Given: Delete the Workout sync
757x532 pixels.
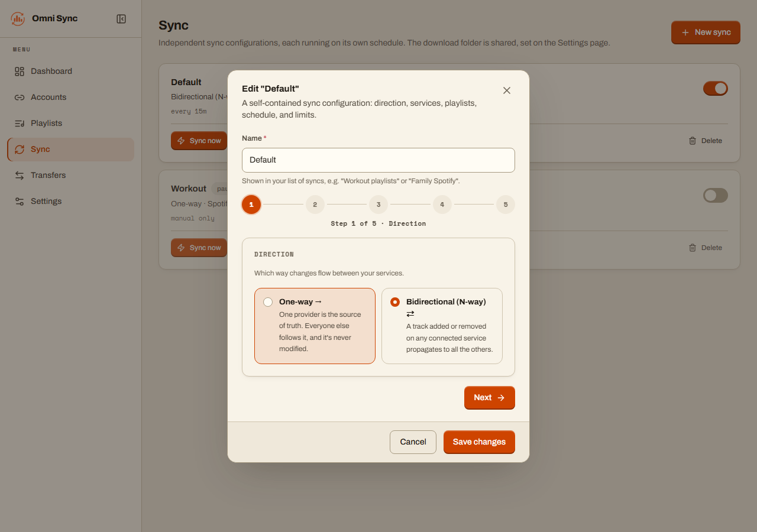Looking at the screenshot, I should [706, 248].
